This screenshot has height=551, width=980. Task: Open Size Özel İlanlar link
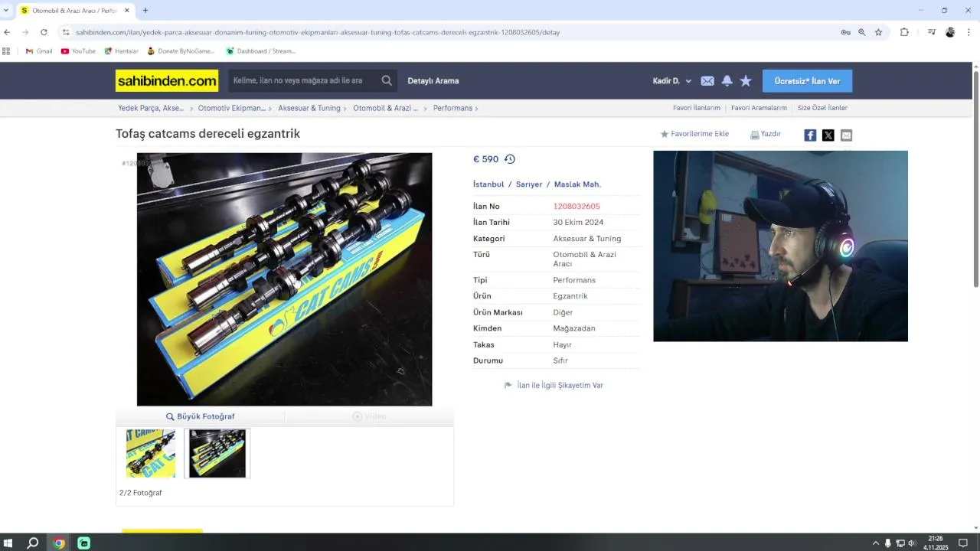[822, 108]
